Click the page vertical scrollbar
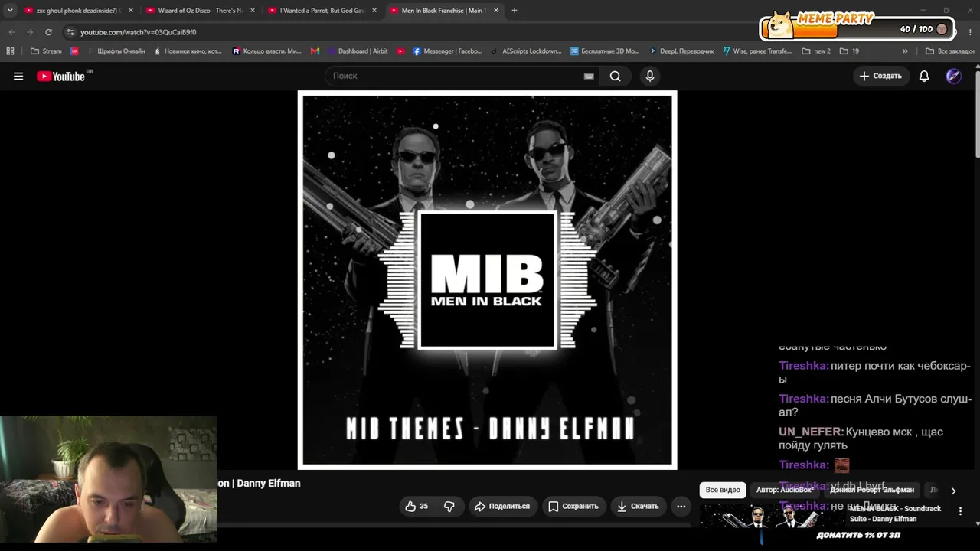This screenshot has height=551, width=980. coord(977,115)
